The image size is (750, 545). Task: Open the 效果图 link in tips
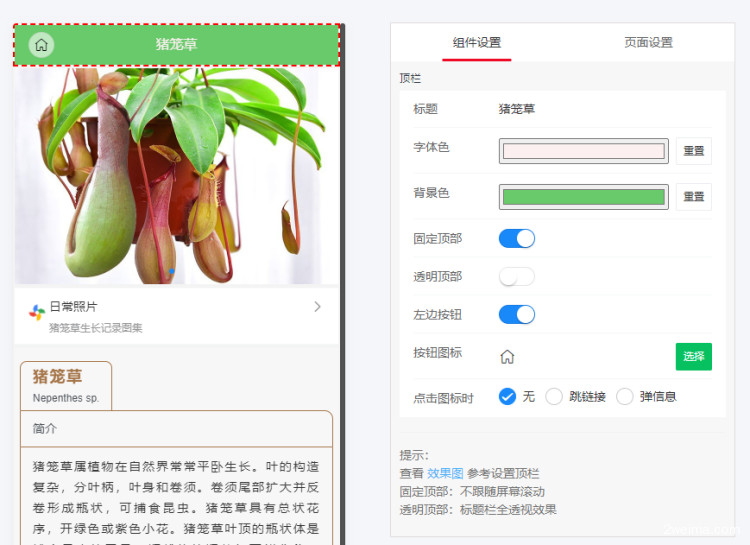445,473
